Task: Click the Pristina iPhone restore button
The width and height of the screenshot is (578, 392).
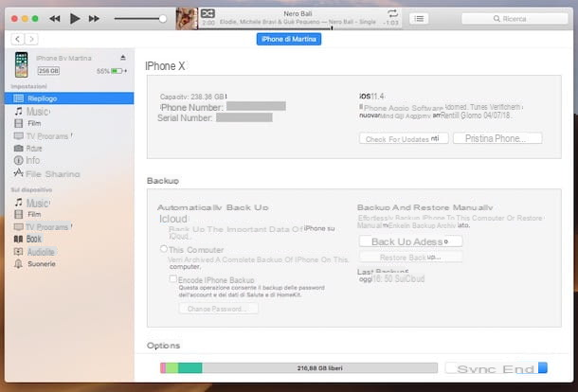Action: coord(497,138)
